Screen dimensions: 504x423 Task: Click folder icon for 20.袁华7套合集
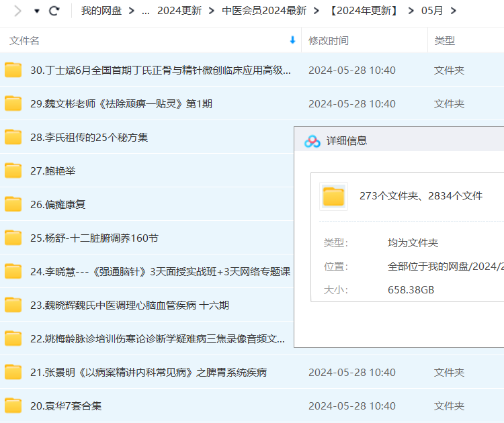pyautogui.click(x=13, y=406)
